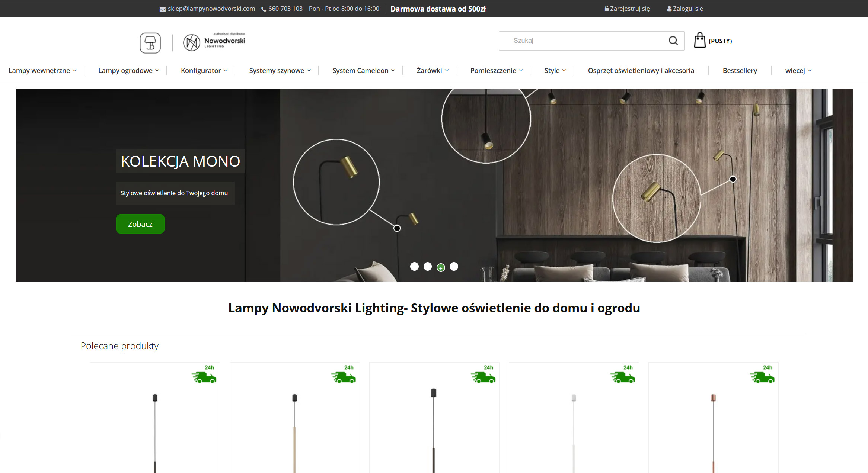Open the Bestsellery menu item
This screenshot has width=868, height=473.
click(740, 70)
